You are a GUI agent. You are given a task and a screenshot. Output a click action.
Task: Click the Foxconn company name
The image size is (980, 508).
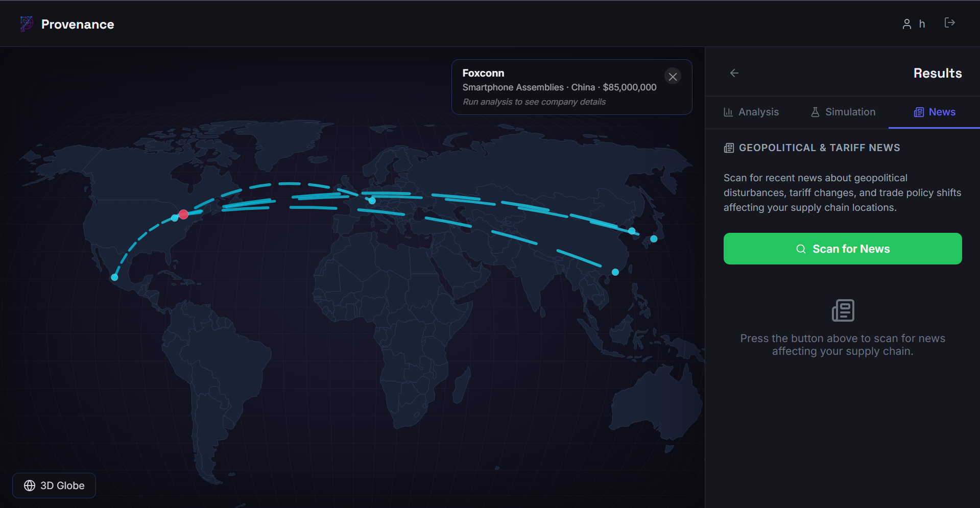tap(483, 73)
